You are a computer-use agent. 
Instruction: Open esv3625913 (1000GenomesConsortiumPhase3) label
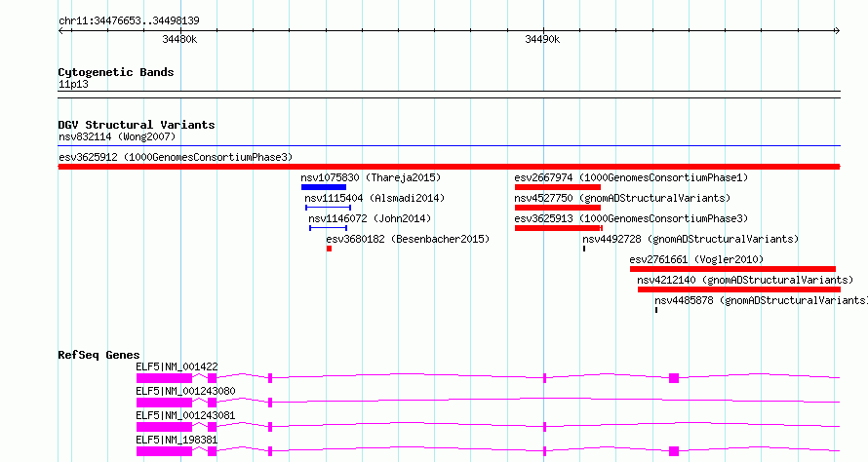tap(631, 218)
